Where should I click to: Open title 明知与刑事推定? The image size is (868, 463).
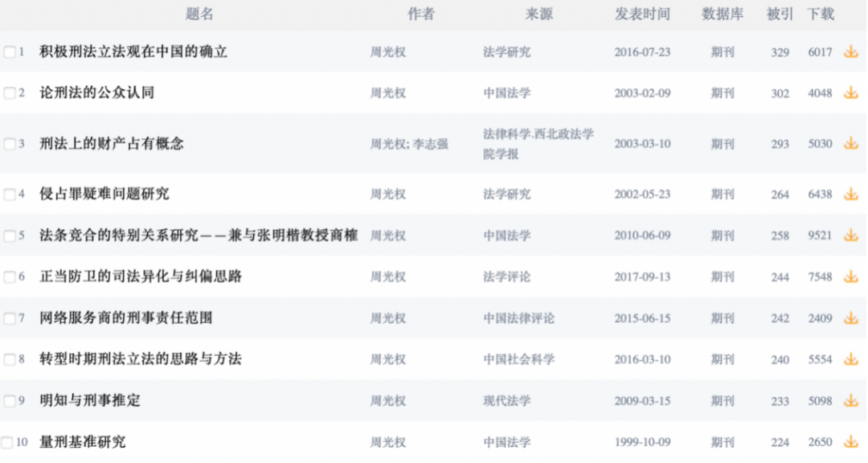(x=90, y=400)
